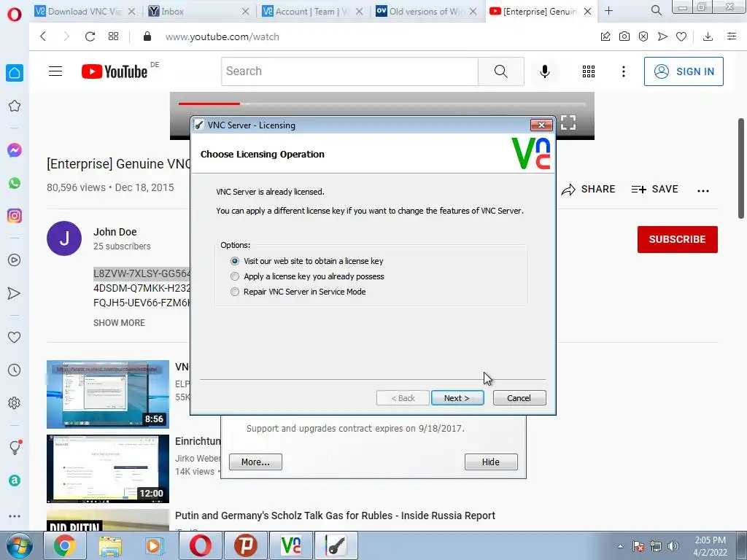
Task: Open Instagram in the Opera sidebar
Action: click(15, 216)
